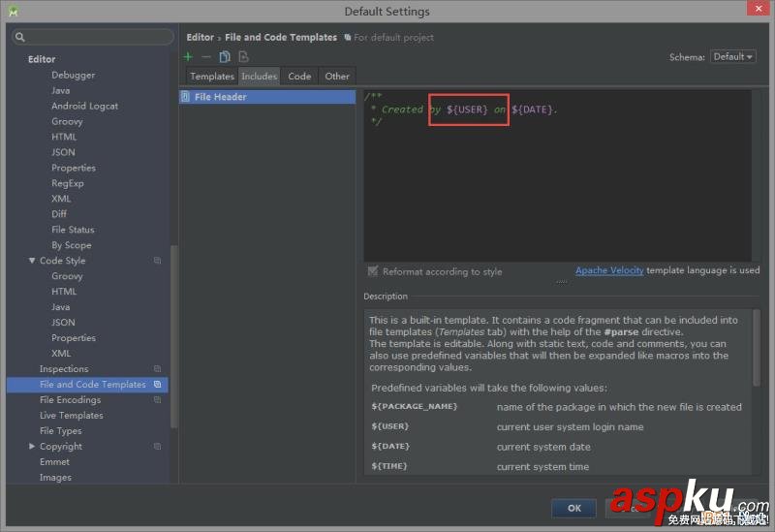
Task: Click the OK button
Action: tap(573, 509)
